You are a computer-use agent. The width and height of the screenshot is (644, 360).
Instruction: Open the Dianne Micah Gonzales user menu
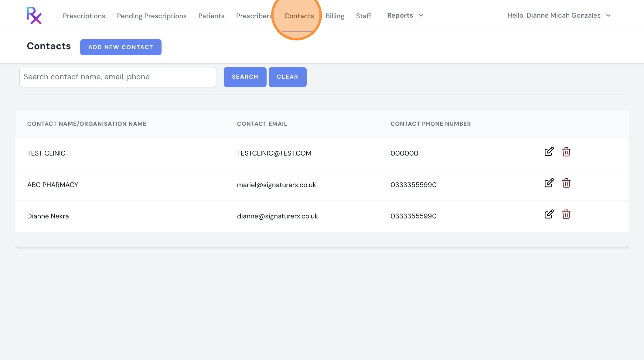point(559,15)
